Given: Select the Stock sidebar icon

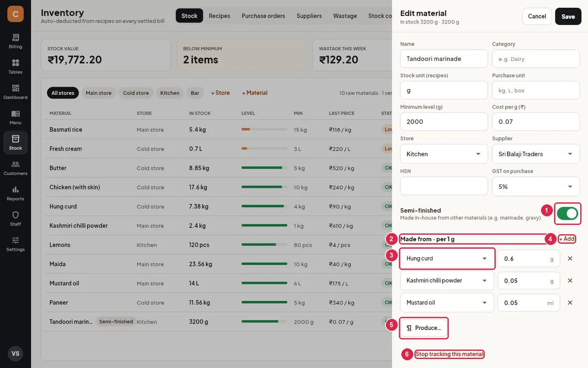Looking at the screenshot, I should click(x=16, y=143).
